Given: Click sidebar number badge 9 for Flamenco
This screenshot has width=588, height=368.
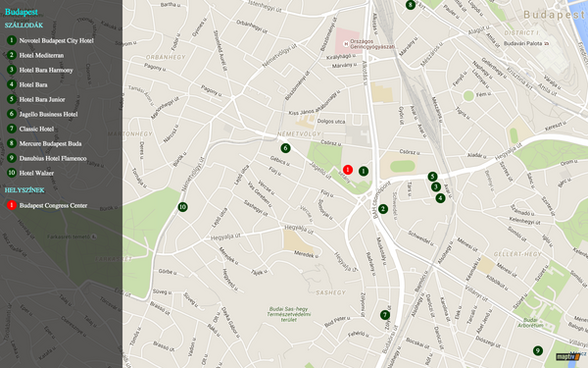Looking at the screenshot, I should point(12,158).
